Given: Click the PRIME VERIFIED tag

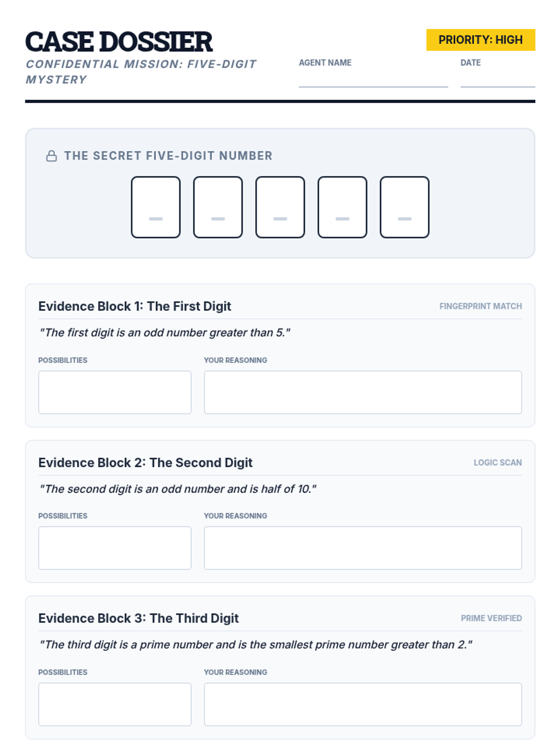Looking at the screenshot, I should coord(491,618).
